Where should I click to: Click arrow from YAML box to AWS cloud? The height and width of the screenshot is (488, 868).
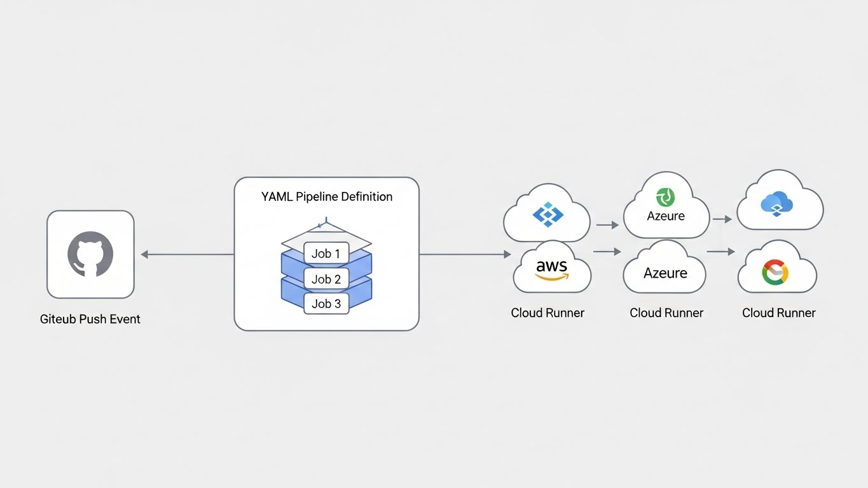(465, 255)
